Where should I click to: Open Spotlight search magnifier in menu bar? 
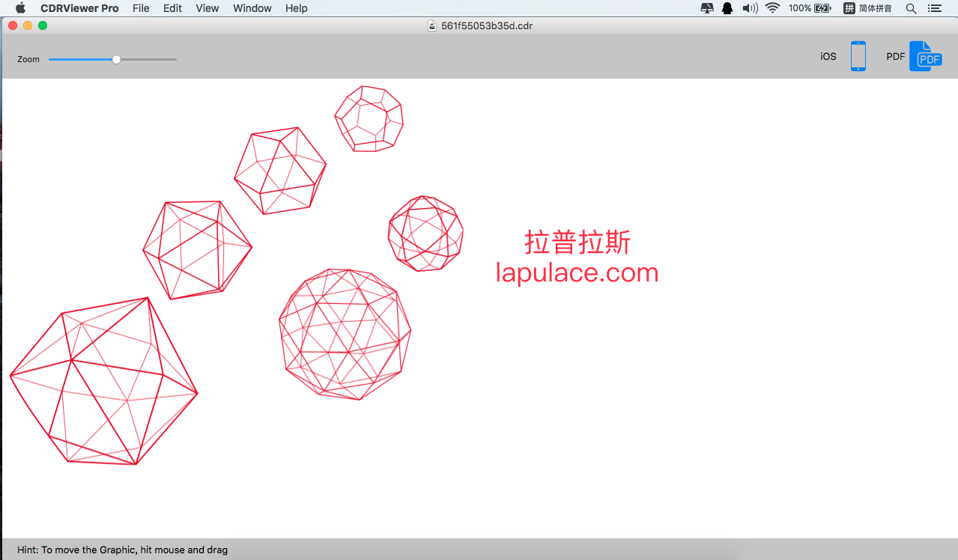(911, 8)
